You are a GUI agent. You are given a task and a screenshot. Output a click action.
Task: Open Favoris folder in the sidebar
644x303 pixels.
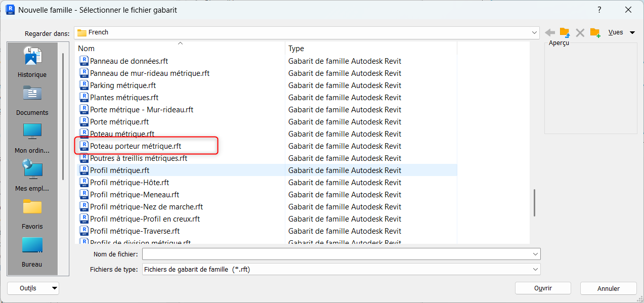pos(32,213)
